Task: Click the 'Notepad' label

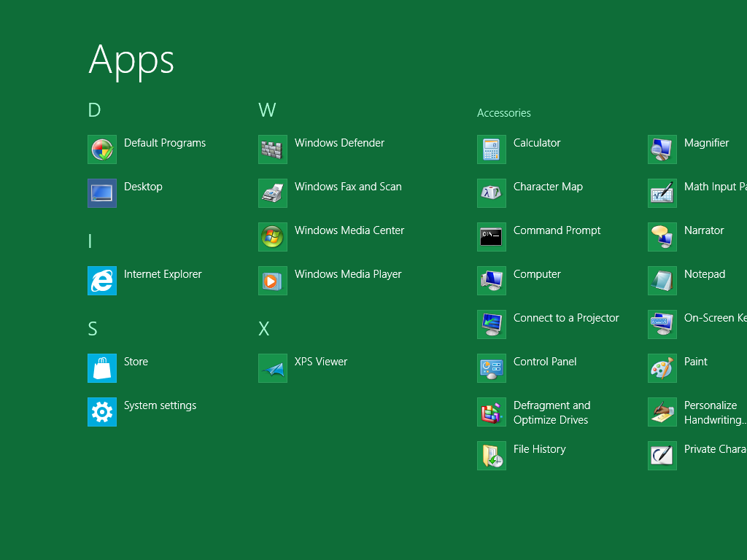Action: pyautogui.click(x=705, y=275)
